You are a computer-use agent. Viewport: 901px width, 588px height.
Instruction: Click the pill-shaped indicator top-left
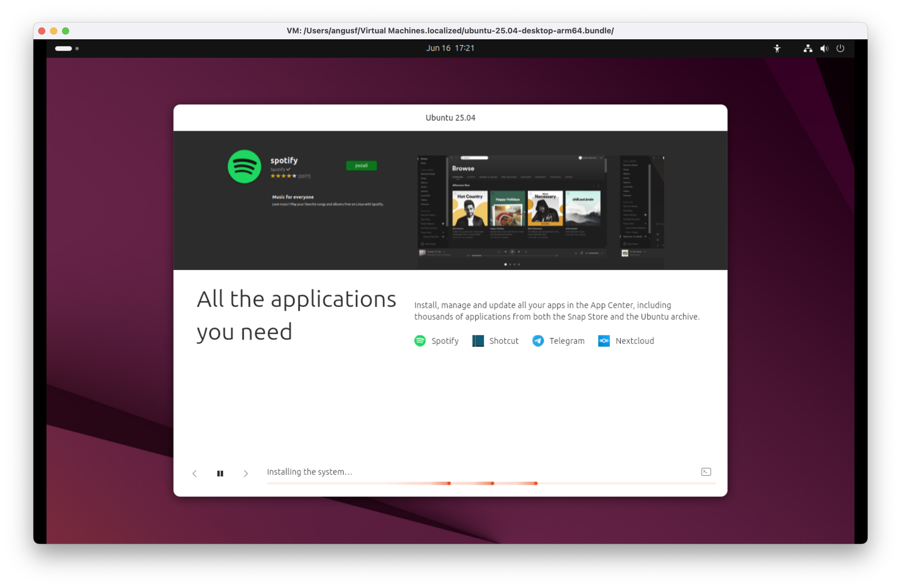(63, 49)
